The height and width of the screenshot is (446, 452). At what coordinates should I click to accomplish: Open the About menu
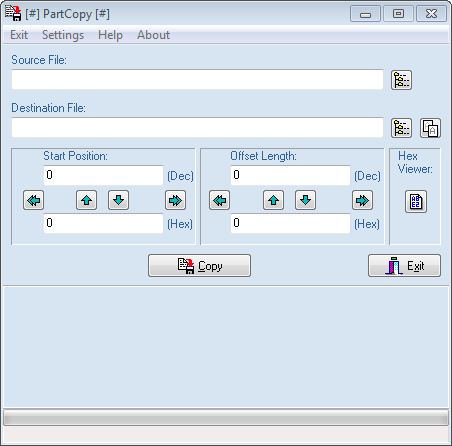coord(153,35)
